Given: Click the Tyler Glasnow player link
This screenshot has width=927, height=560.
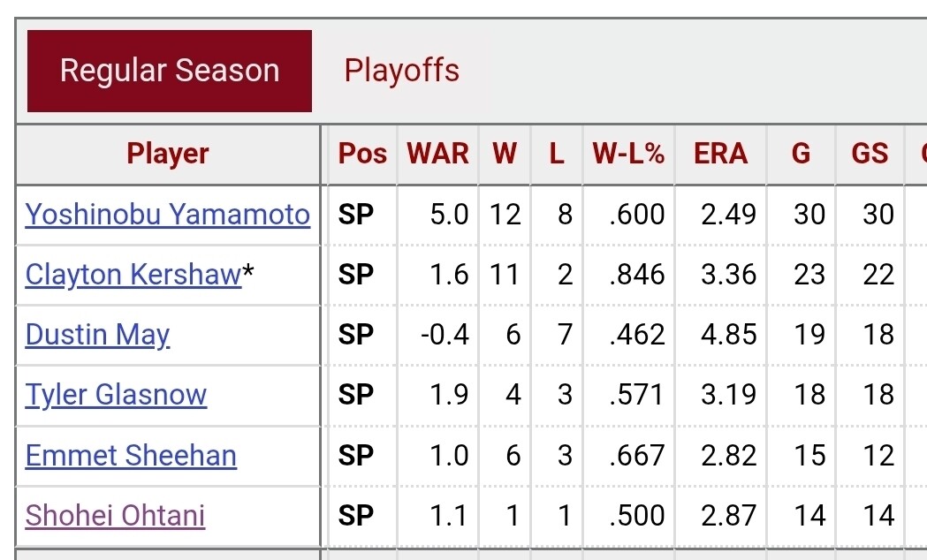Looking at the screenshot, I should [x=116, y=395].
